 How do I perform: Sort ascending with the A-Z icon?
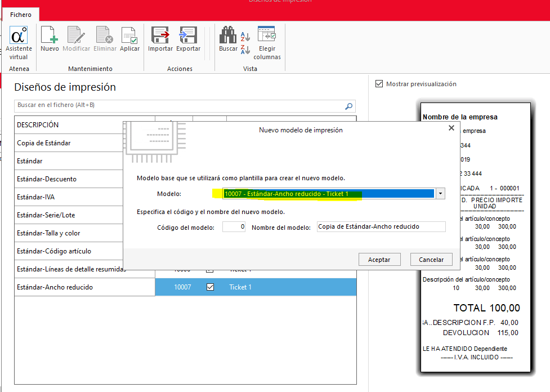click(x=245, y=37)
